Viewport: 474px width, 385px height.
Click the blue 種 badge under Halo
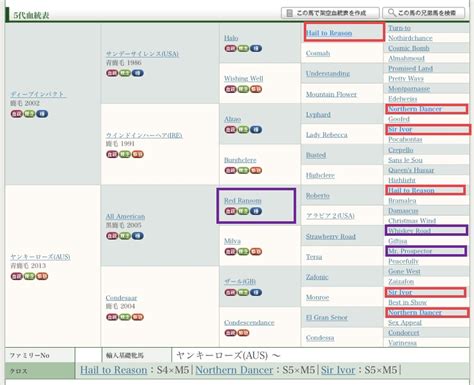(x=256, y=49)
